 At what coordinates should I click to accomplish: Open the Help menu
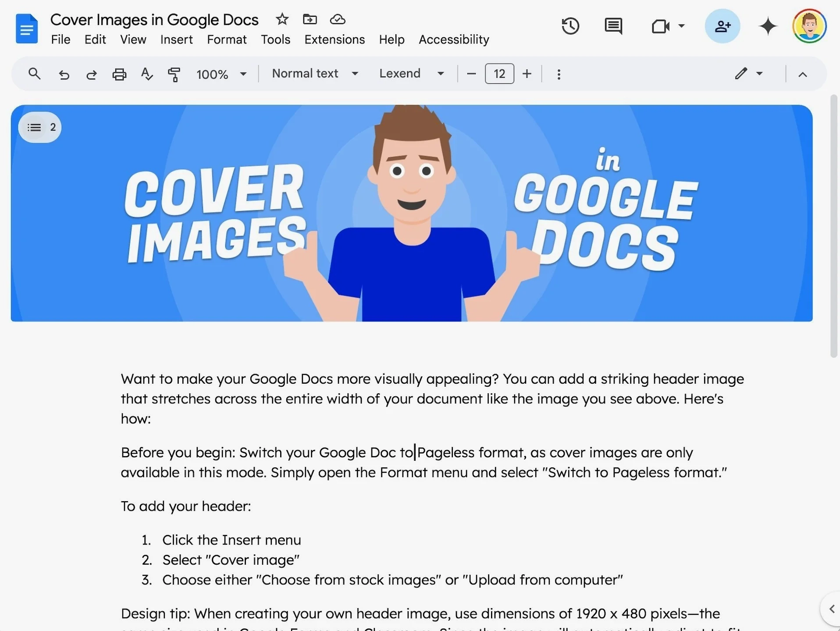coord(392,39)
